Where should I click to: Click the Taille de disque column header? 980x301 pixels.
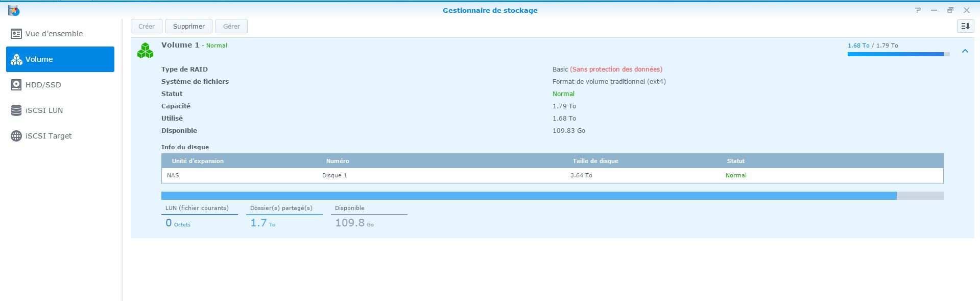[x=595, y=161]
